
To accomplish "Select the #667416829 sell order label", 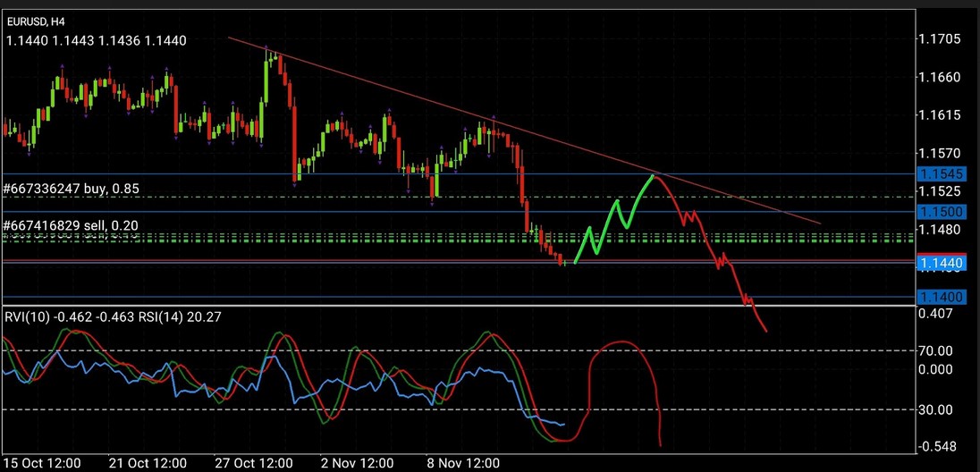I will [x=71, y=225].
